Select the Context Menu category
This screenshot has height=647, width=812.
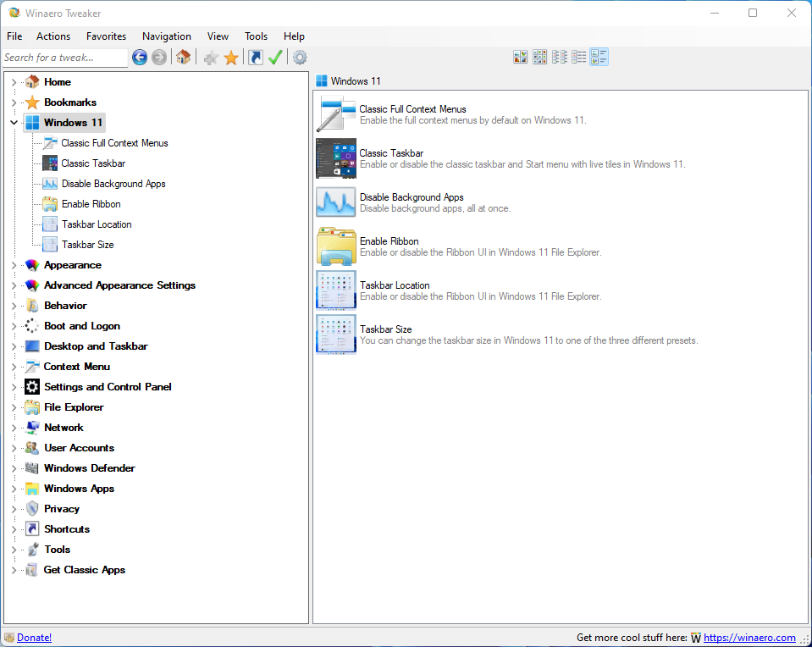pyautogui.click(x=77, y=367)
